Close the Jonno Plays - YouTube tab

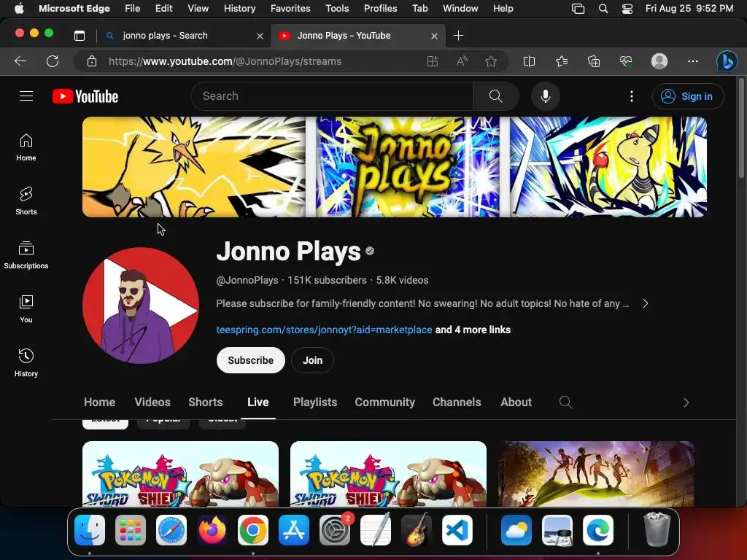434,36
